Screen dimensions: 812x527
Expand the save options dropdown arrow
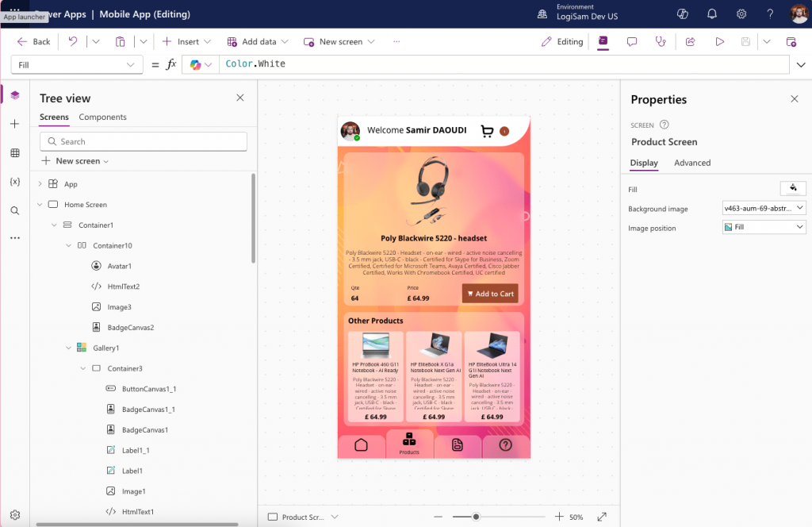tap(767, 41)
